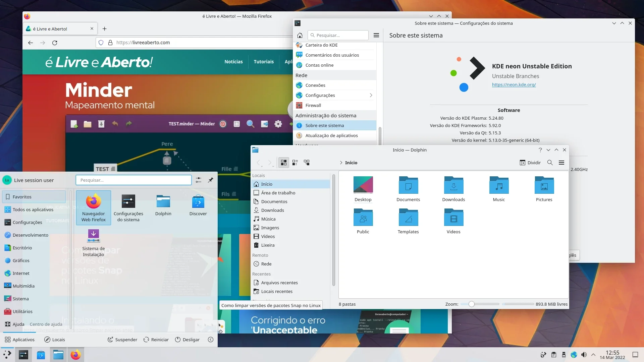Open the Tutoriais menu on the website
The height and width of the screenshot is (362, 644).
point(264,62)
